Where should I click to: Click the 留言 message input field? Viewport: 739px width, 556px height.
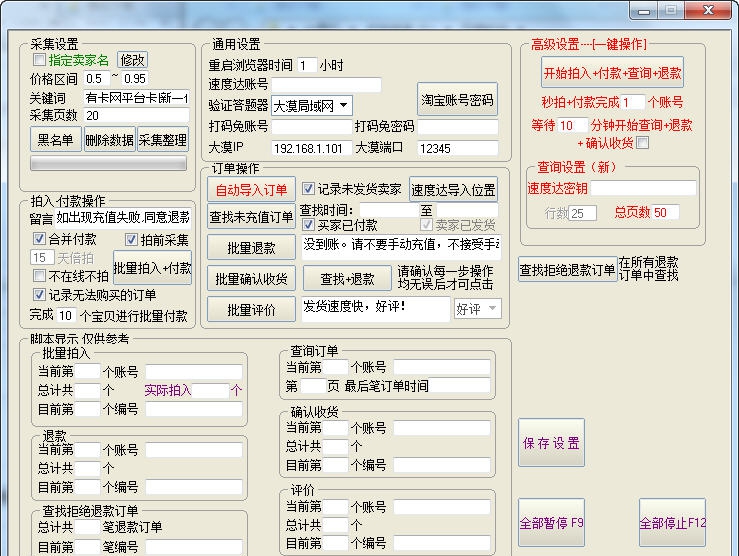tap(123, 217)
